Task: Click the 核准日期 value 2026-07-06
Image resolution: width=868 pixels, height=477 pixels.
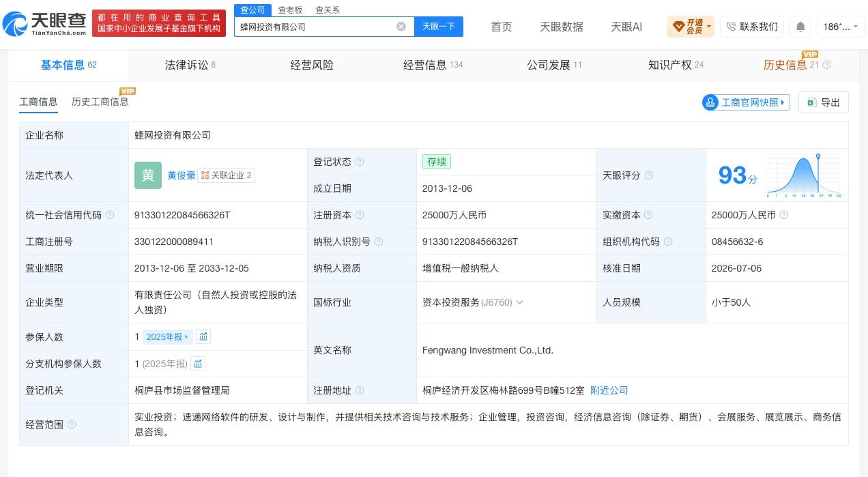Action: pyautogui.click(x=736, y=268)
